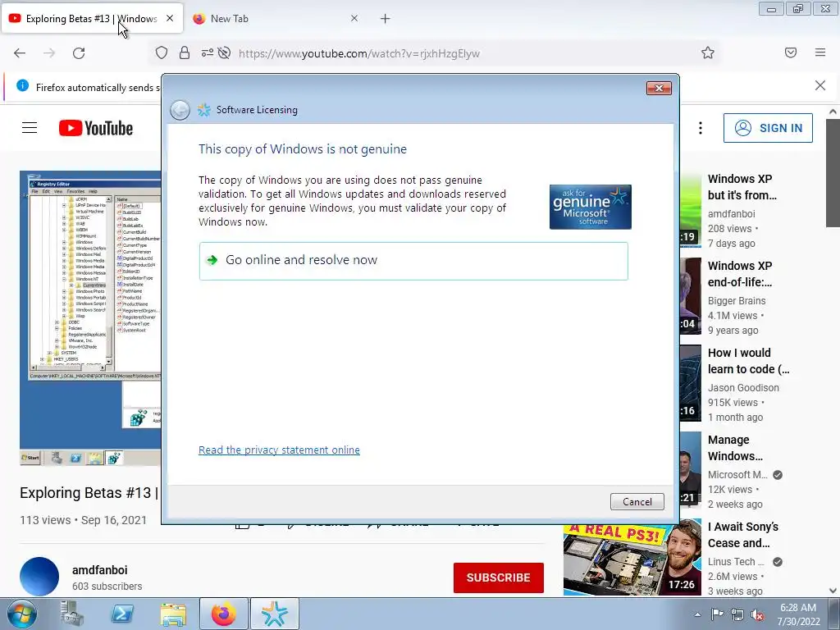Go back one page in Firefox
Screen dimensions: 840x630
pos(20,53)
